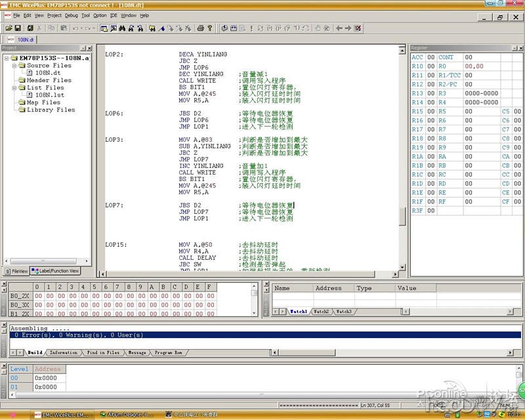Switch to Label/Function View tab
Image resolution: width=525 pixels, height=420 pixels.
55,270
